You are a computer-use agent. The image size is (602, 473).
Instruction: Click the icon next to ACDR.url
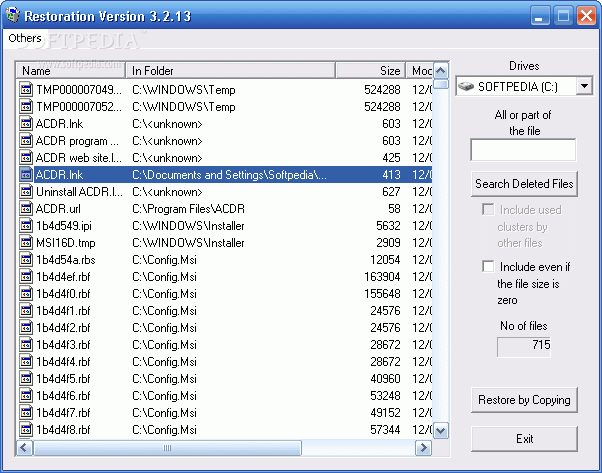(x=26, y=209)
